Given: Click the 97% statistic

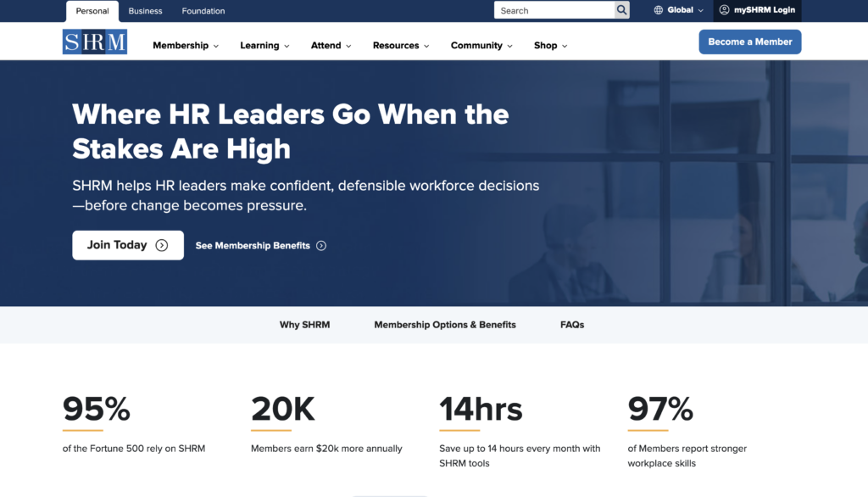Looking at the screenshot, I should [x=659, y=409].
